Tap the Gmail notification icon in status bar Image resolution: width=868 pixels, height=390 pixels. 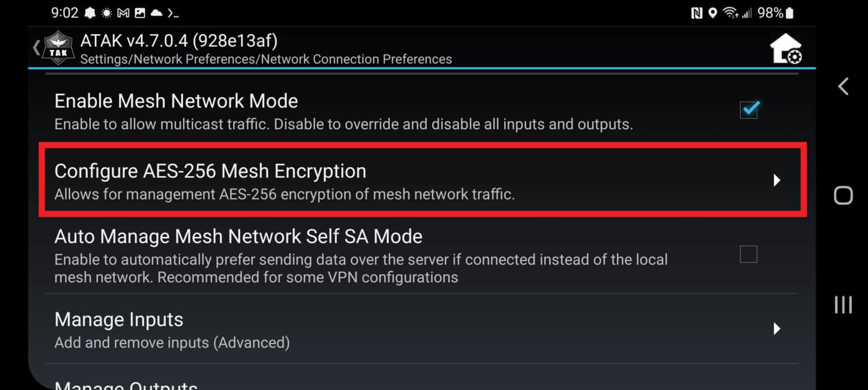tap(123, 13)
